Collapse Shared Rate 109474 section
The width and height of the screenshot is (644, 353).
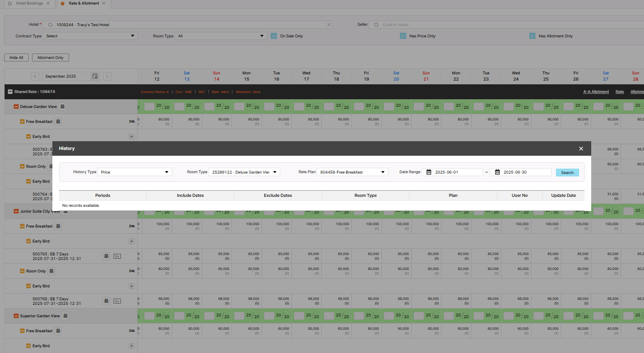[x=10, y=92]
